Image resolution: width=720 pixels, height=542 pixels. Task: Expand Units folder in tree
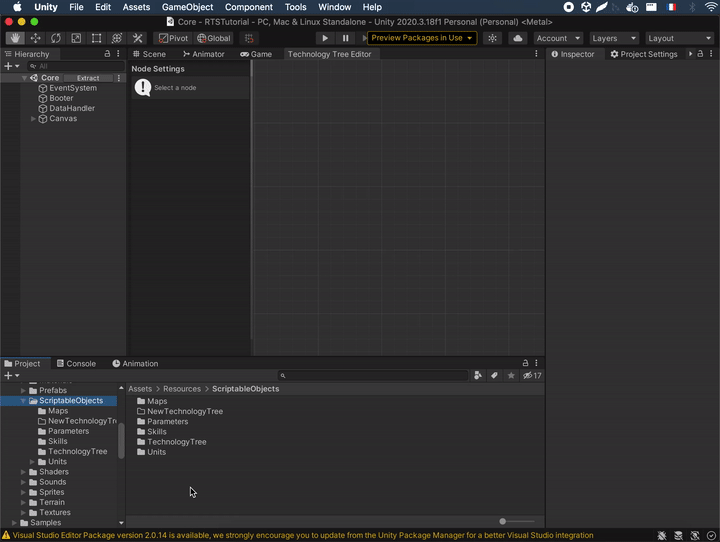(x=32, y=462)
